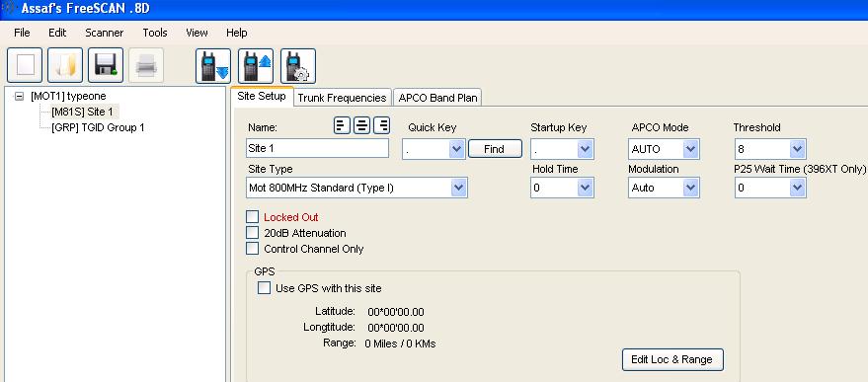The image size is (868, 382).
Task: Click the printer toolbar icon
Action: (x=146, y=65)
